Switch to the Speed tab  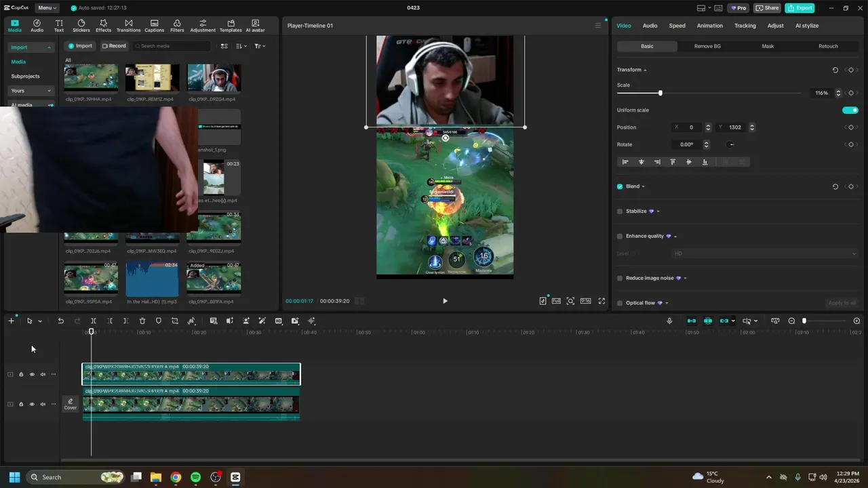677,26
